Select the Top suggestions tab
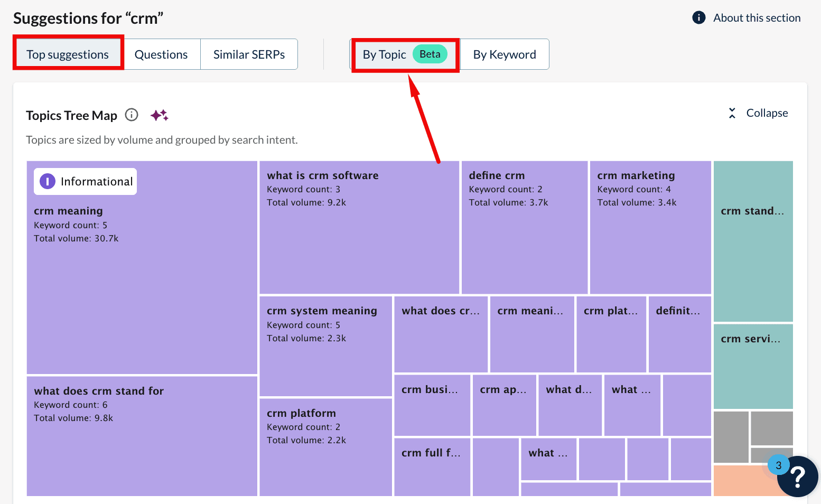 (x=68, y=54)
